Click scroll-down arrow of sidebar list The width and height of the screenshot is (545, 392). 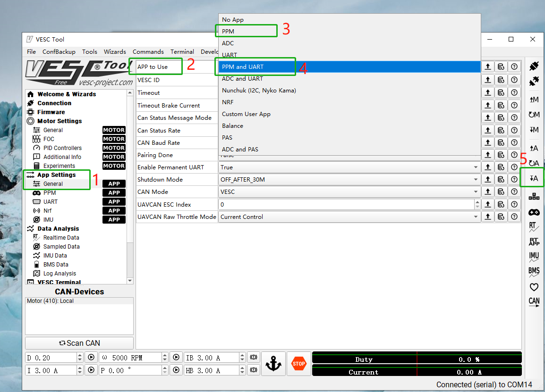point(130,281)
